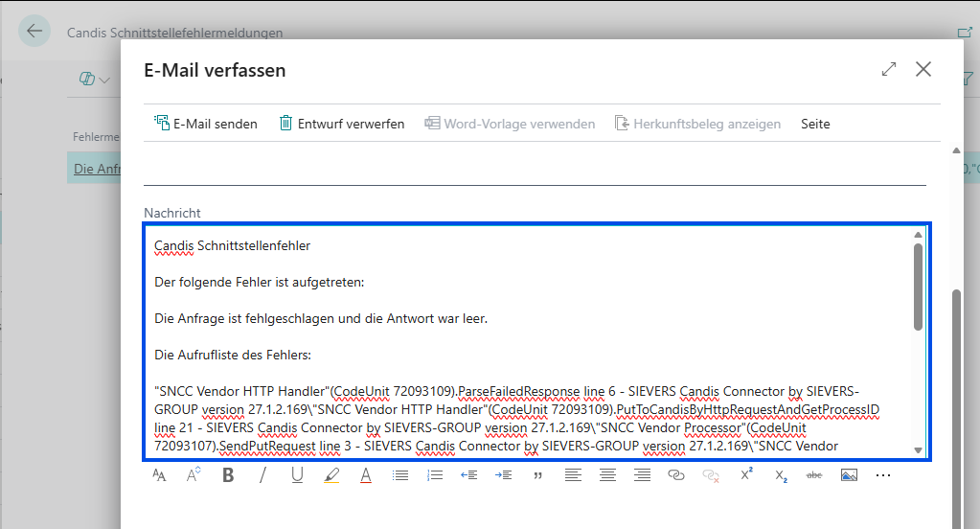
Task: Click the message box scroll down arrow
Action: click(x=918, y=450)
